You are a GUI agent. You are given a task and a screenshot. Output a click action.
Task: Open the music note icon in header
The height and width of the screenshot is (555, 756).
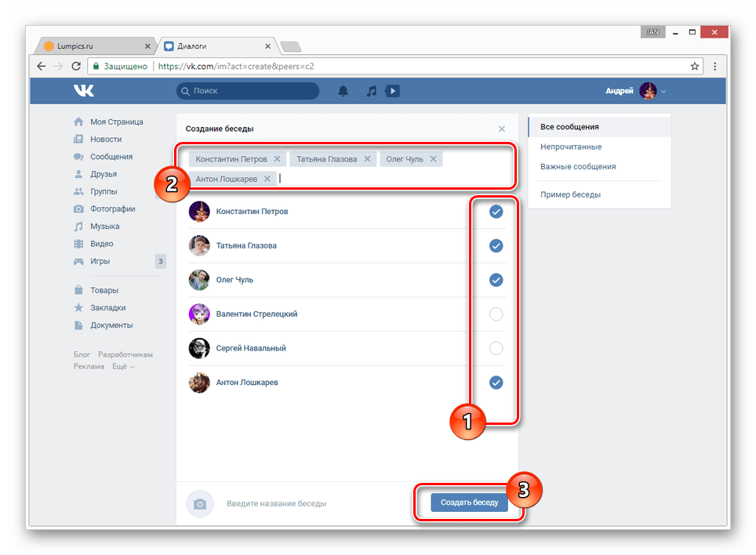[x=371, y=91]
